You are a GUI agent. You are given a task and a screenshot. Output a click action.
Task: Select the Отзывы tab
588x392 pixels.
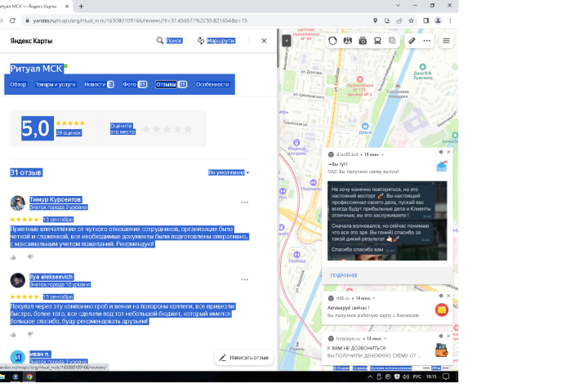(171, 84)
